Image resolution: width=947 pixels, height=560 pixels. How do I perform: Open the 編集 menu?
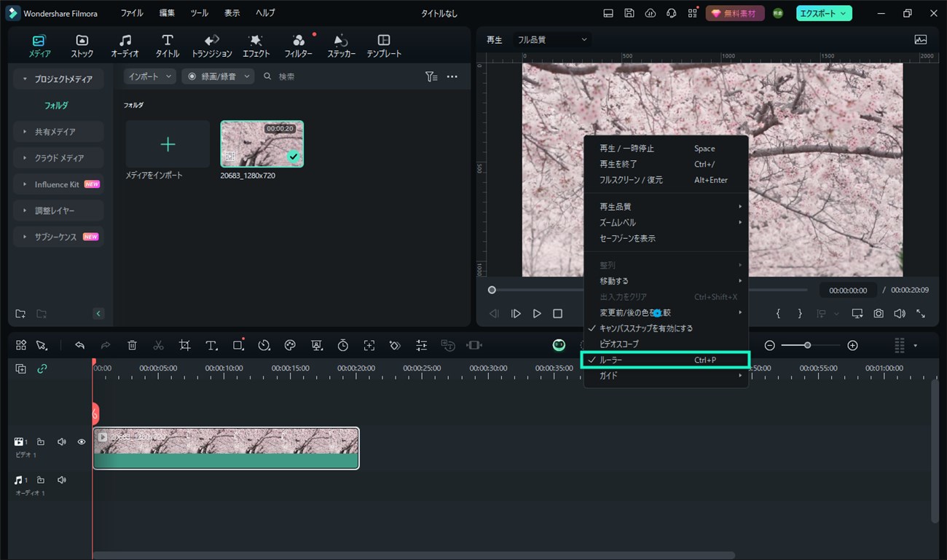167,14
